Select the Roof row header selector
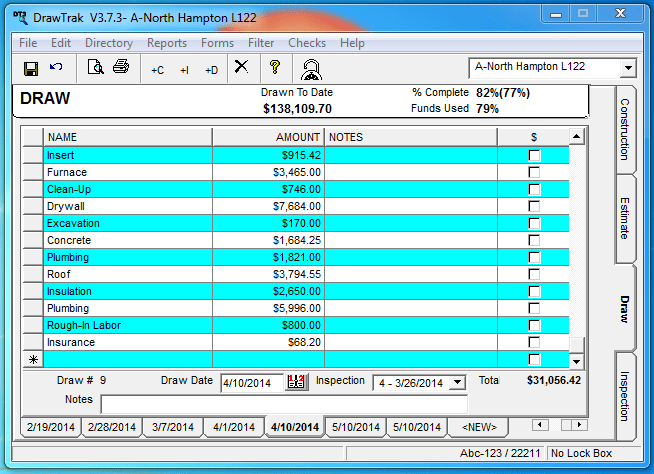654x474 pixels. click(33, 274)
